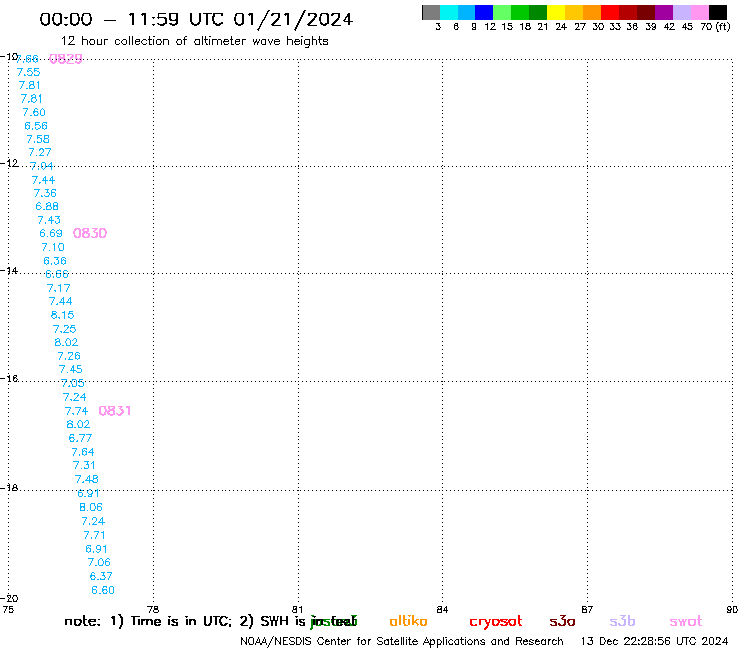Click the wave height value "7.58"

point(38,139)
